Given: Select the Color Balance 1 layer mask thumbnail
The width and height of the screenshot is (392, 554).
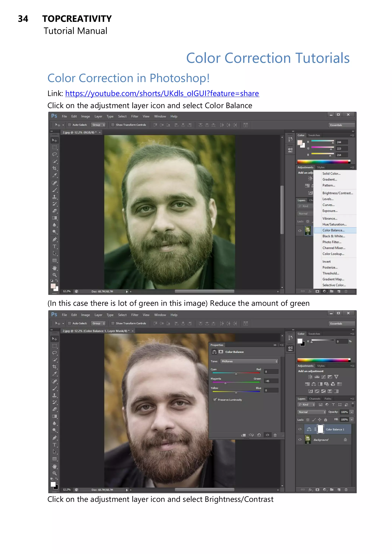Looking at the screenshot, I should tap(320, 429).
